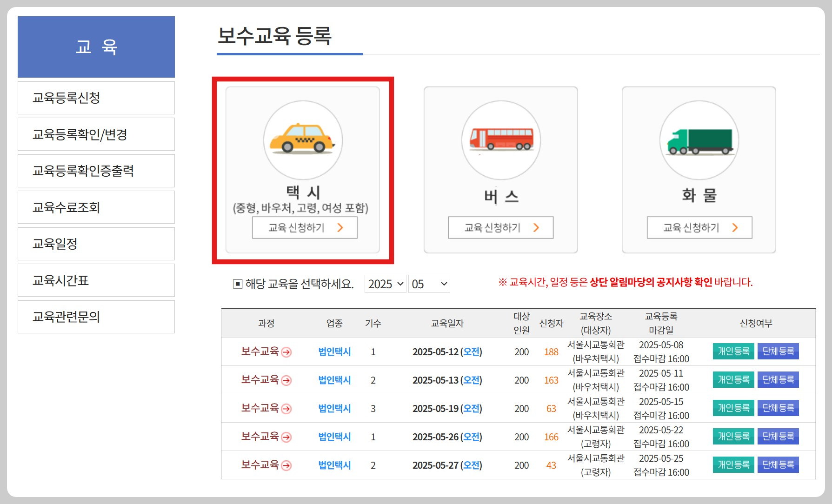This screenshot has width=832, height=504.
Task: Select 교육시간표 in the left menu
Action: point(96,280)
